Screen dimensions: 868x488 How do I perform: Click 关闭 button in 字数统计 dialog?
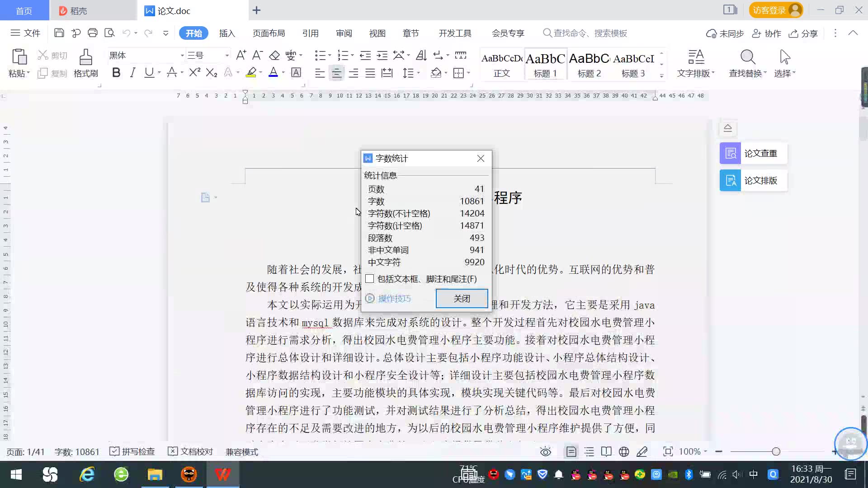pyautogui.click(x=462, y=299)
